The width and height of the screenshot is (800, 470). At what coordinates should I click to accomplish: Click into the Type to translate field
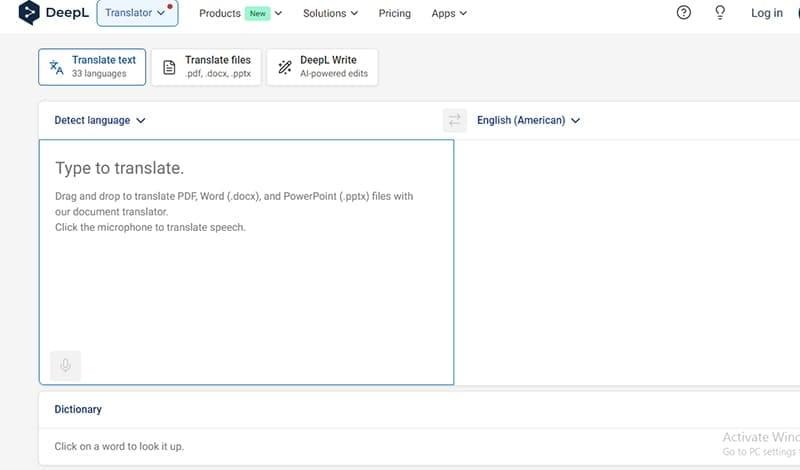coord(246,262)
